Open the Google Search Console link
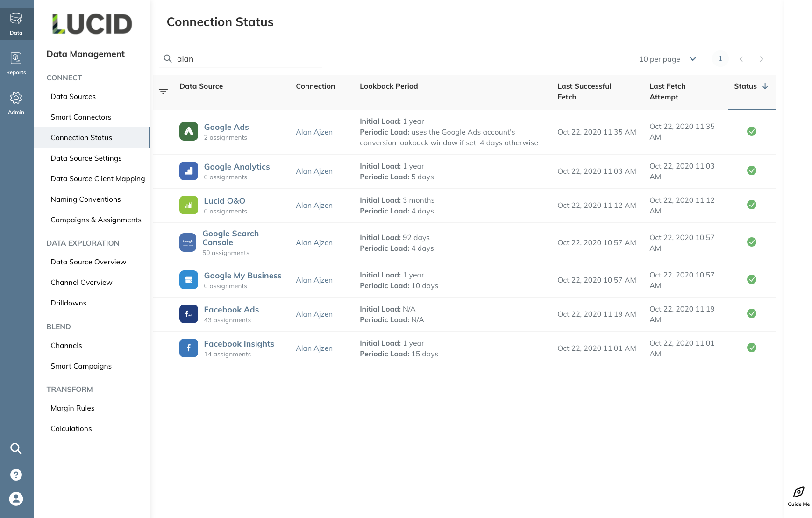 click(x=230, y=238)
